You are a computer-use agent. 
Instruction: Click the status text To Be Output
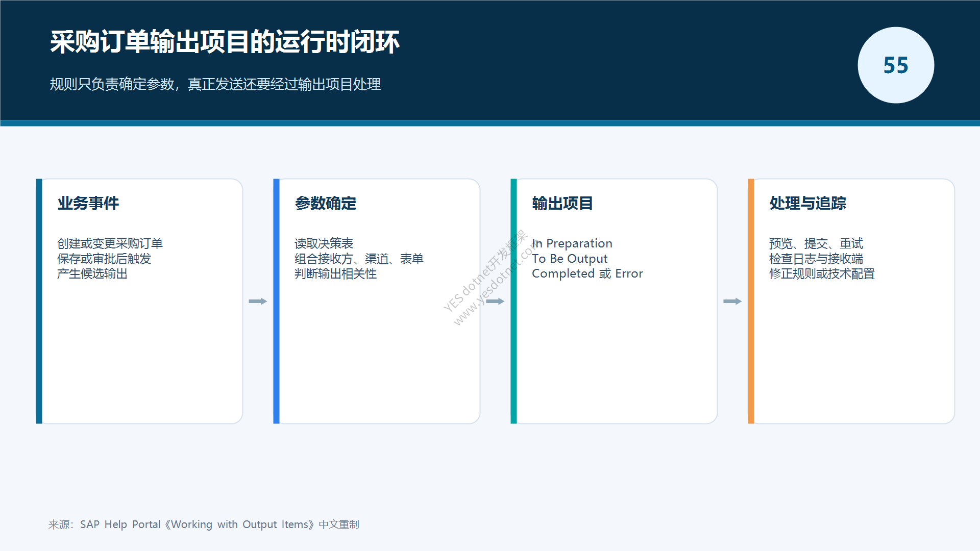click(570, 259)
